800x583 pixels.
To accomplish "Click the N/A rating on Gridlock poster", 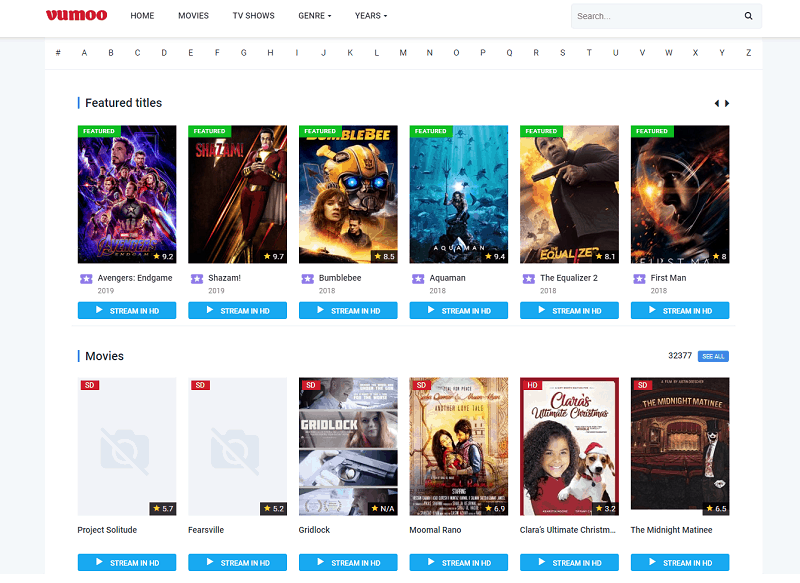I will (x=383, y=509).
